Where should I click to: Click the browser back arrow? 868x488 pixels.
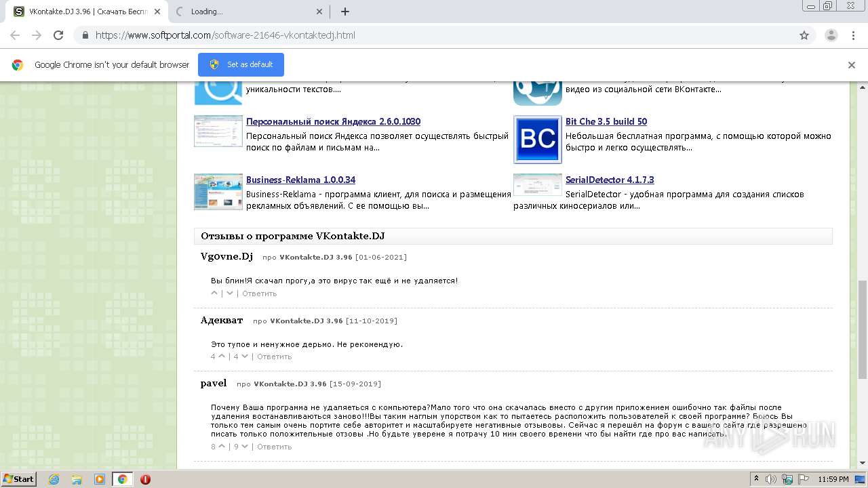coord(15,35)
